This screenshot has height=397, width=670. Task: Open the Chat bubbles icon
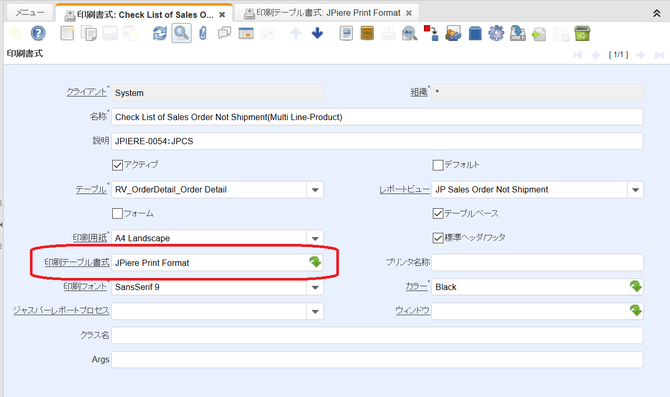tap(224, 33)
